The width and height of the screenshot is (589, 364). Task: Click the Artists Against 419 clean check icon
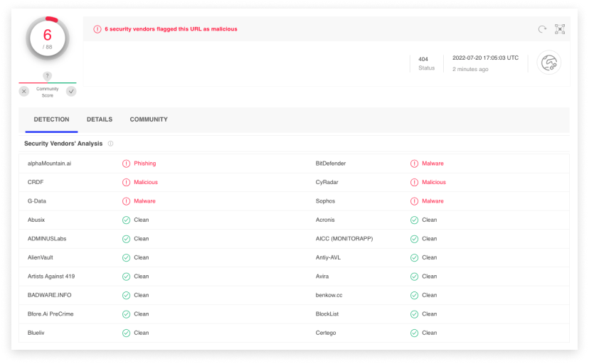[126, 277]
